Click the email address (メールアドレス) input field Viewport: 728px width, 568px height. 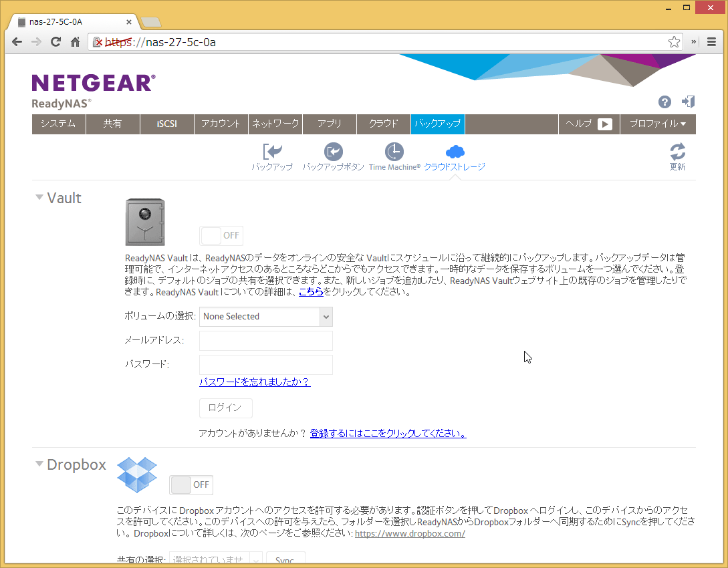tap(265, 341)
